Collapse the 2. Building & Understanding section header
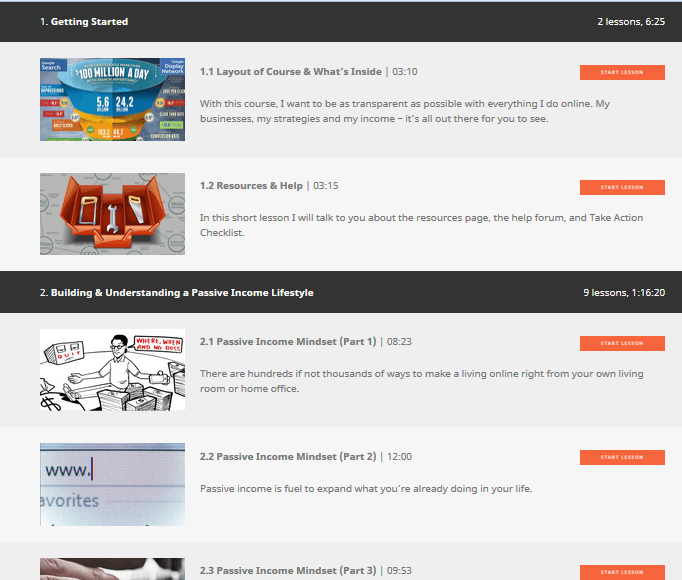The width and height of the screenshot is (682, 580). (x=341, y=292)
